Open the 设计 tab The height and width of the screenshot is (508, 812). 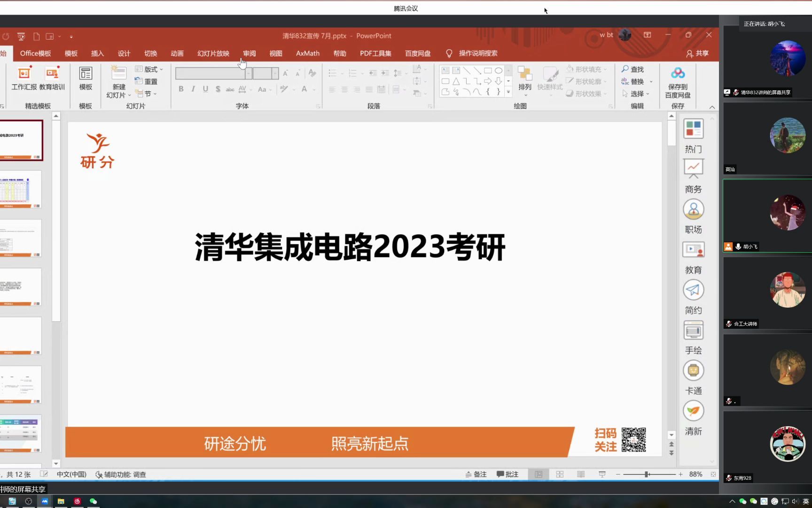124,53
